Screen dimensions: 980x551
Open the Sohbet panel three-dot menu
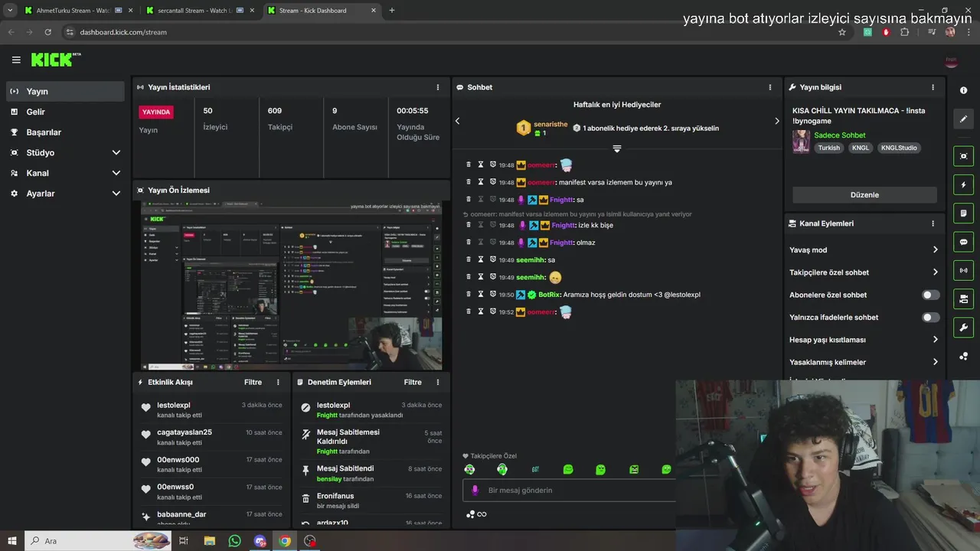coord(770,87)
